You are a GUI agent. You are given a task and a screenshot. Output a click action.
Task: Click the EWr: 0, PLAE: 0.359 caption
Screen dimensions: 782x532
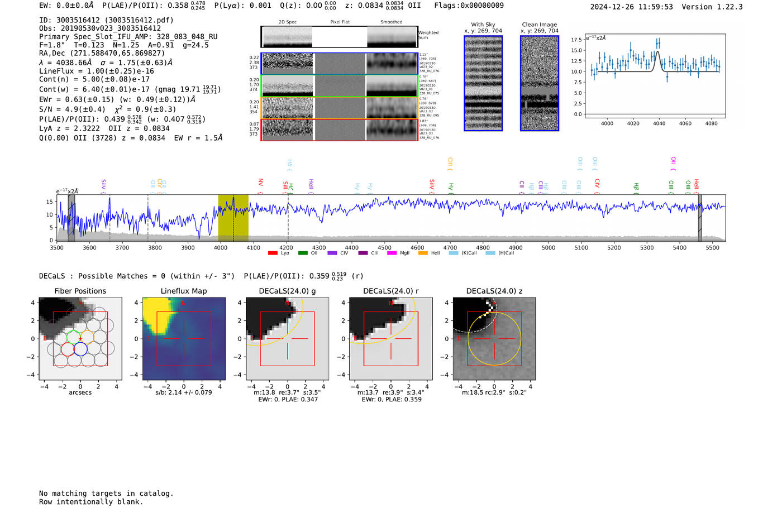(x=392, y=400)
